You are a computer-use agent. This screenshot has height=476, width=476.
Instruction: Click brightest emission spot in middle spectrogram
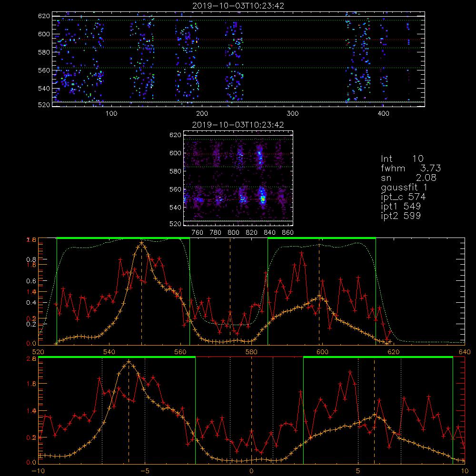[x=263, y=199]
